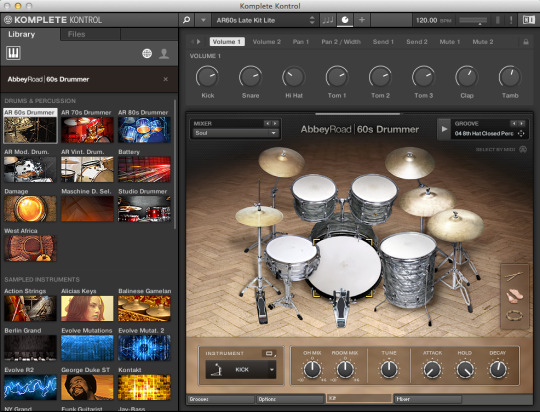Select next mixer preset arrow
Viewport: 540px width, 412px height.
275,123
